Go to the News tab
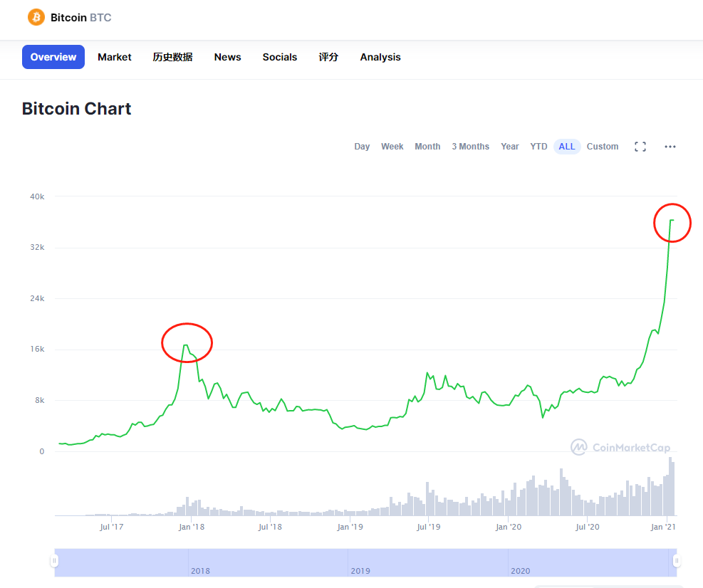703x588 pixels. (x=227, y=57)
